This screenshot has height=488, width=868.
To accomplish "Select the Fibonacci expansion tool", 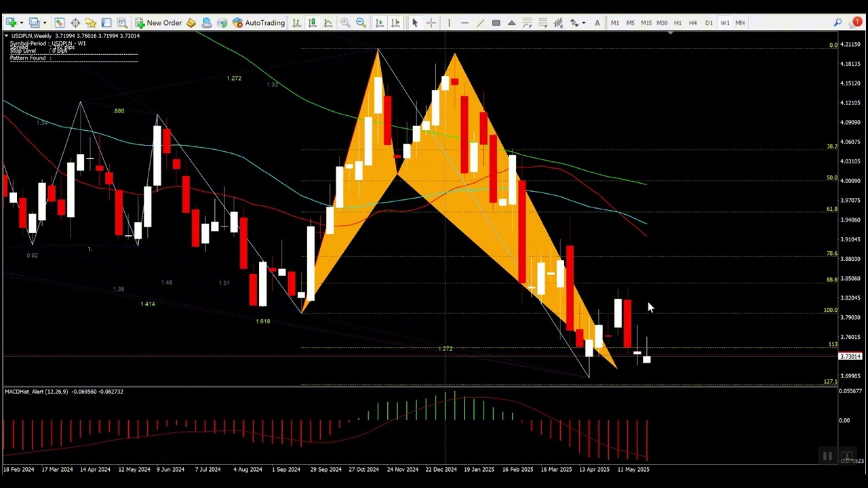I will click(542, 23).
